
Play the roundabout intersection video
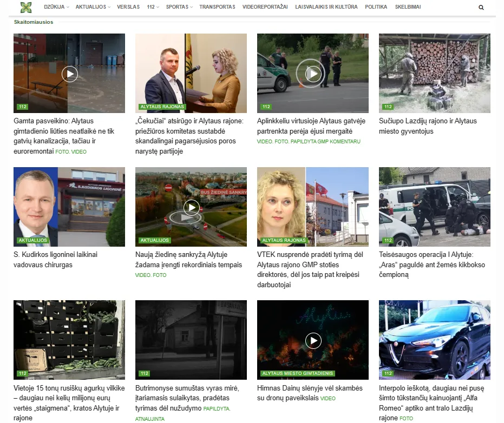191,207
